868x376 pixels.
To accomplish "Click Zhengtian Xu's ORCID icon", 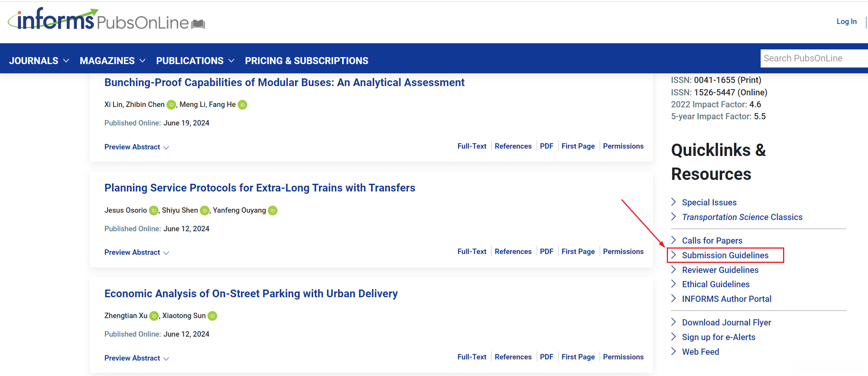I will 154,316.
